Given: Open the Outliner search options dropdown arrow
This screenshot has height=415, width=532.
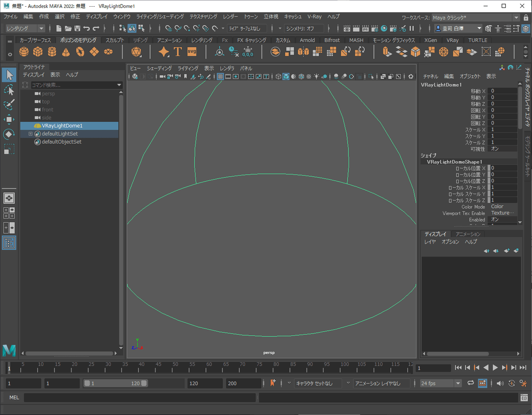Looking at the screenshot, I should click(x=119, y=85).
